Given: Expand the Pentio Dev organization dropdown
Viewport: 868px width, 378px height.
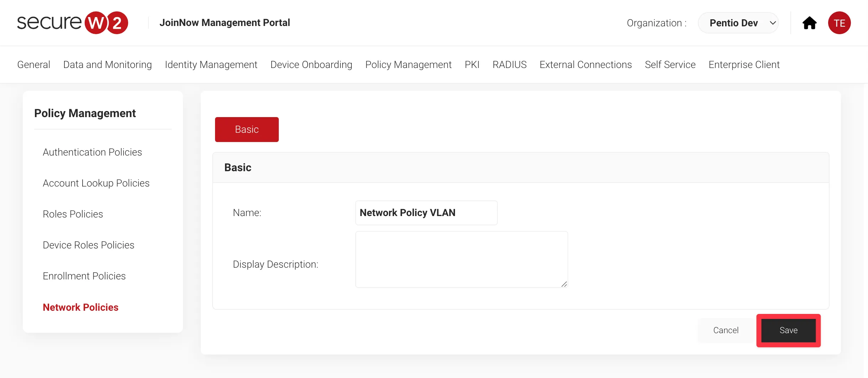Looking at the screenshot, I should click(738, 23).
